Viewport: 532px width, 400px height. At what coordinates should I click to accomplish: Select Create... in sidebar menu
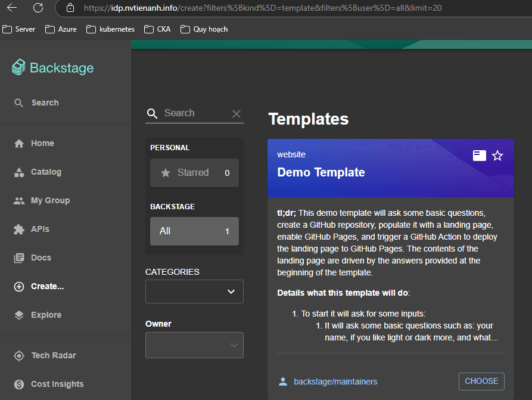coord(47,286)
